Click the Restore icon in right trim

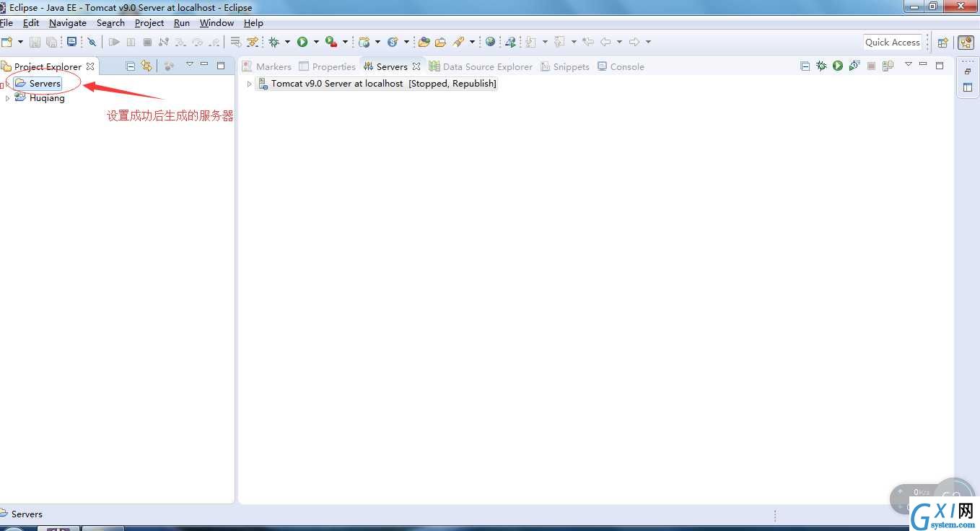[x=968, y=71]
